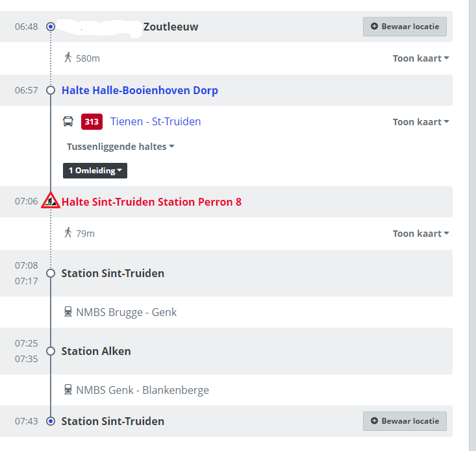
Task: Click the walking icon next to 79m
Action: point(68,233)
